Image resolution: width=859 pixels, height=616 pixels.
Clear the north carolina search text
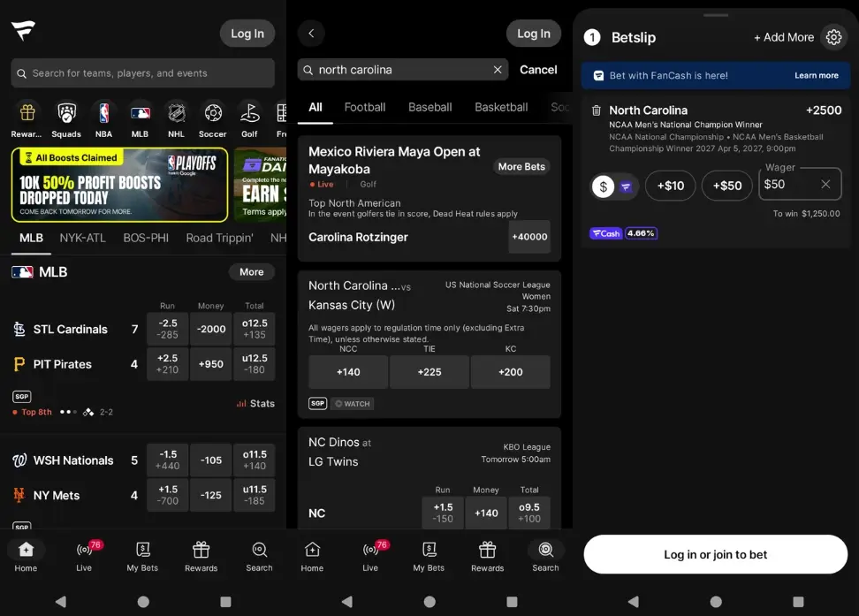coord(498,70)
